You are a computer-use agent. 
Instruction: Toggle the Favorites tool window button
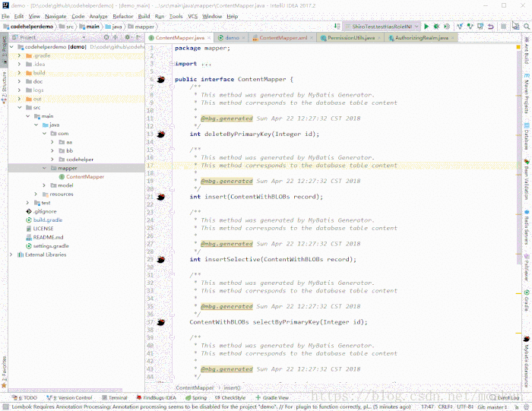(4, 371)
